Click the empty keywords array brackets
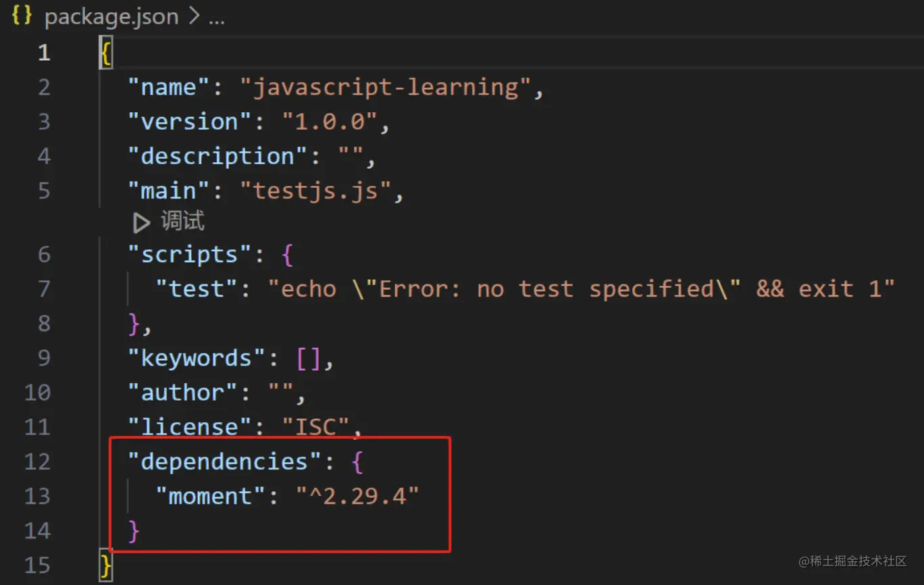Screen dimensions: 924x585 pyautogui.click(x=309, y=358)
